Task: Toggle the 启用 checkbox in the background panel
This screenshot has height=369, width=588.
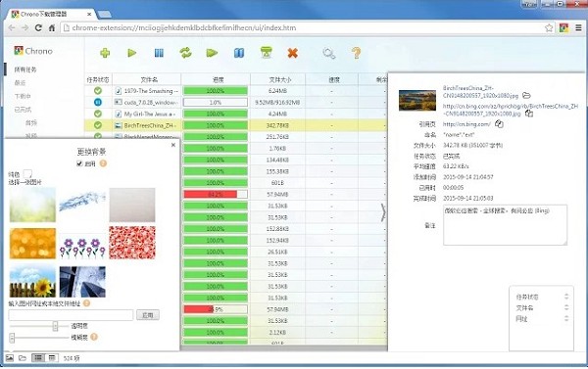Action: [79, 163]
